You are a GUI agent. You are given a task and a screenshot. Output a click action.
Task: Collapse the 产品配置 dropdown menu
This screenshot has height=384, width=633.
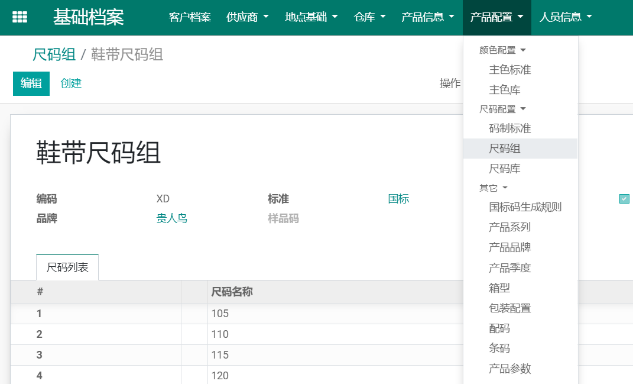click(x=497, y=17)
